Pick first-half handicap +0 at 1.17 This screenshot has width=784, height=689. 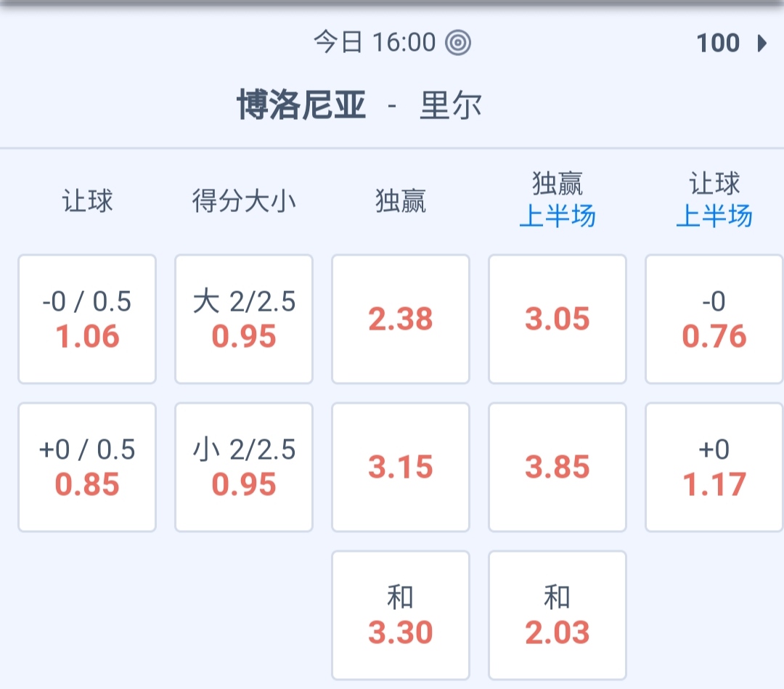714,467
